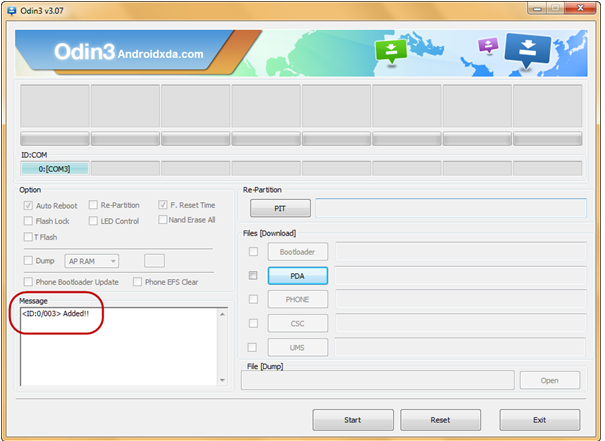Toggle the F. Reset Time checkbox
The image size is (605, 441).
163,205
